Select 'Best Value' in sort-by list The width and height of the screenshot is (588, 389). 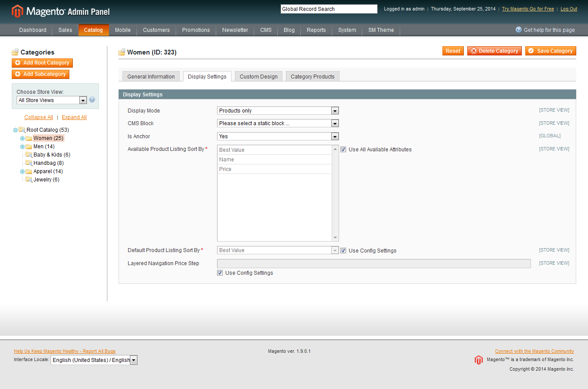[275, 150]
